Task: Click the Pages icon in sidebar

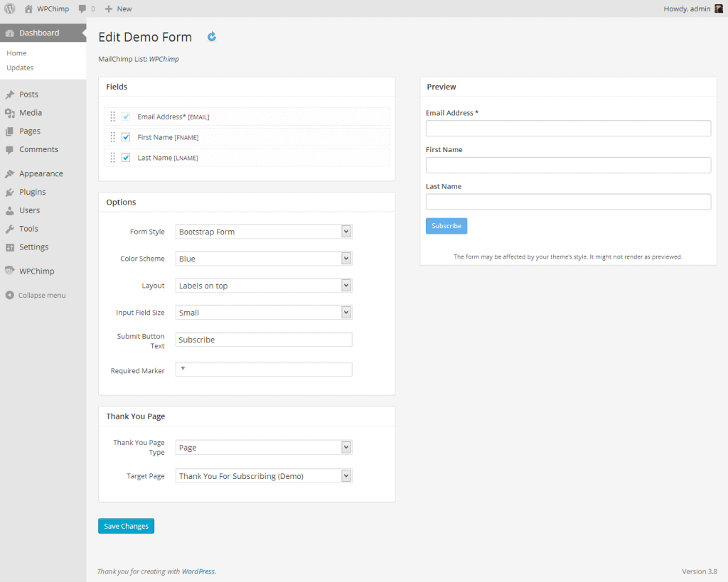Action: click(x=10, y=131)
